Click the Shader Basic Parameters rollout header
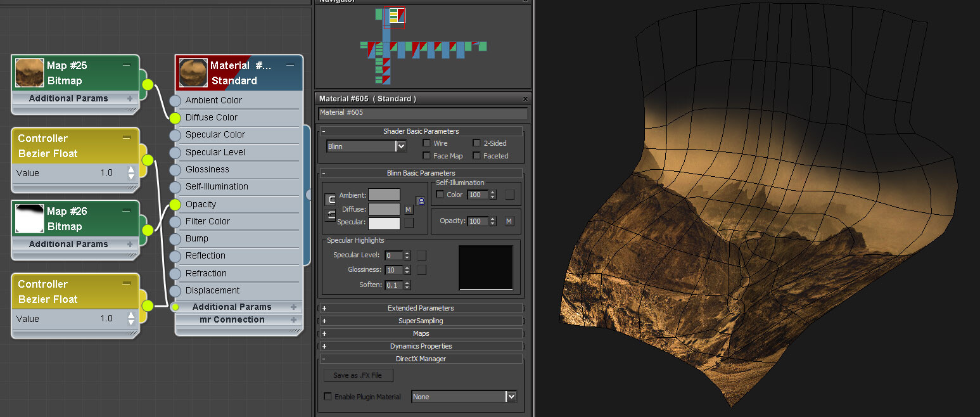 click(421, 131)
